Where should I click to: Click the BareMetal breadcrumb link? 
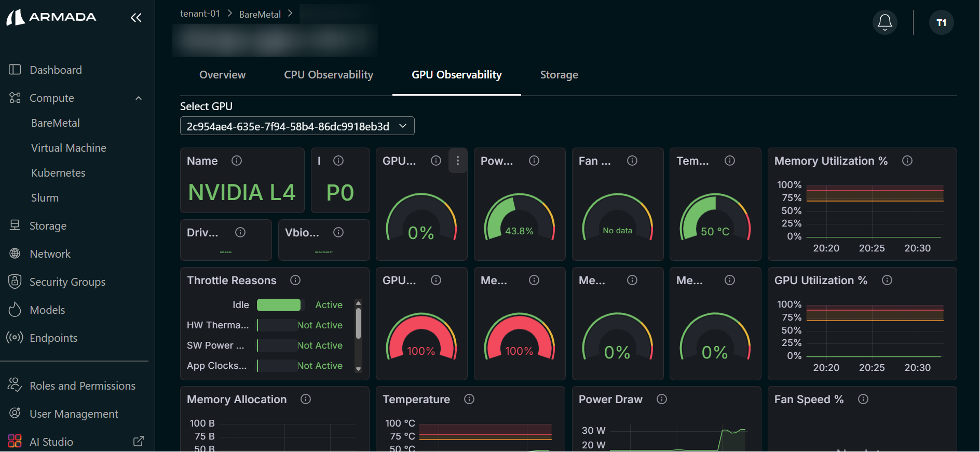(260, 14)
